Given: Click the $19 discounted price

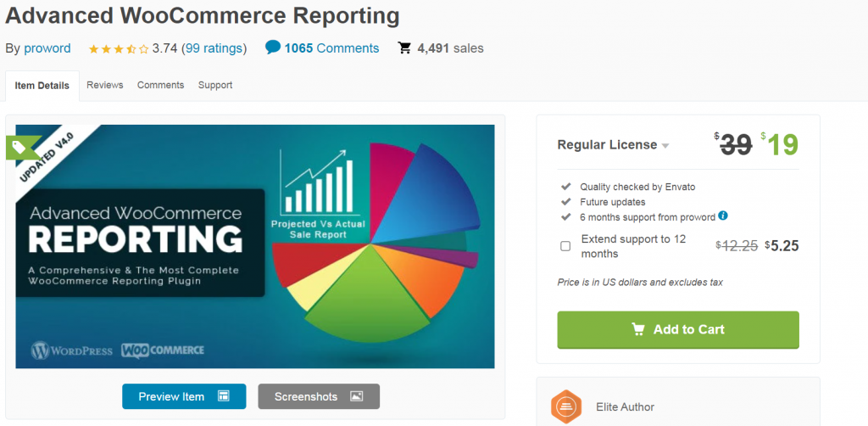Looking at the screenshot, I should pos(780,145).
